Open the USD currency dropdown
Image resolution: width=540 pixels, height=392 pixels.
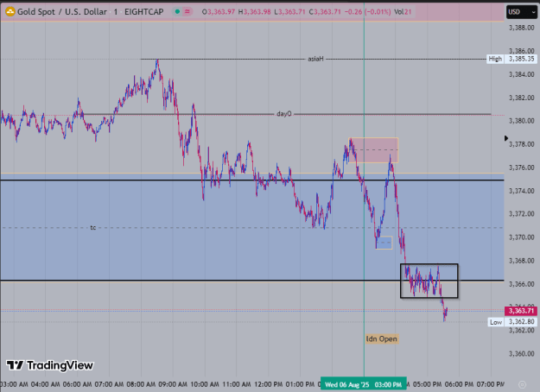pos(522,12)
